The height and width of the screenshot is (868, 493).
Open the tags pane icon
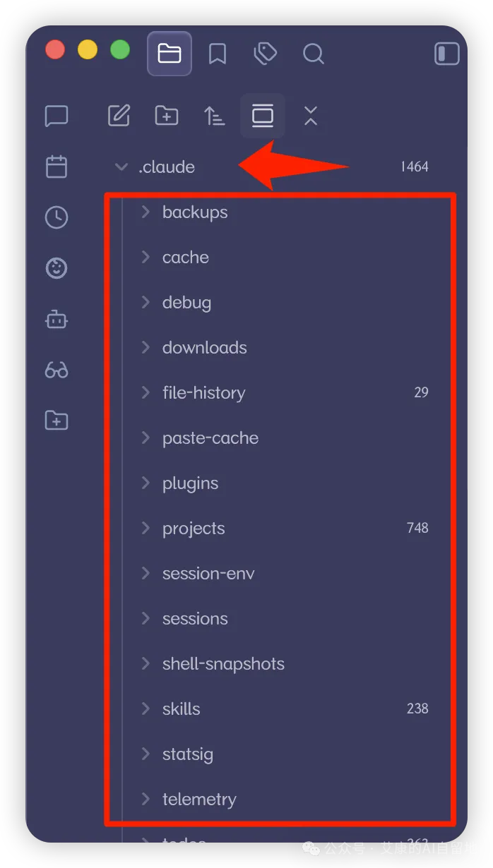click(x=265, y=54)
